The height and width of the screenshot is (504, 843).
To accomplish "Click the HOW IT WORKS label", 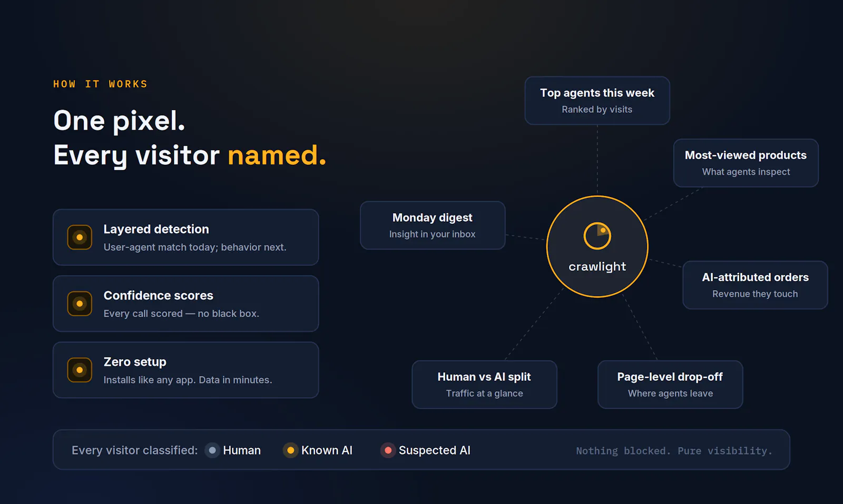I will click(100, 84).
